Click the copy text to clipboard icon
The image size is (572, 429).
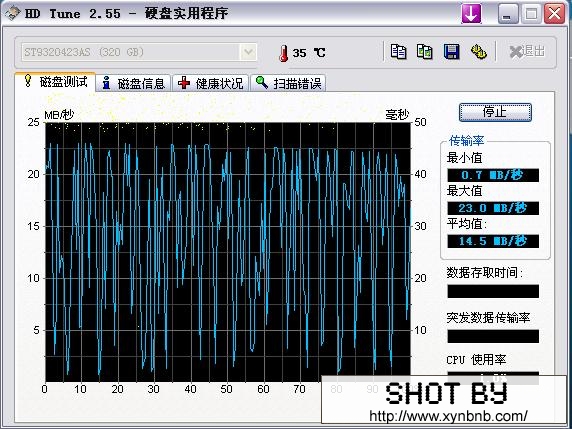click(x=398, y=52)
